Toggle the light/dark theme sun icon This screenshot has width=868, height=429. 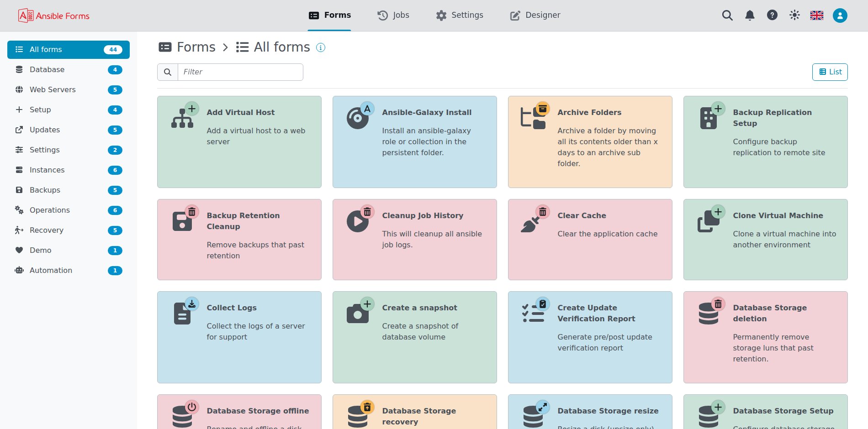pos(794,15)
